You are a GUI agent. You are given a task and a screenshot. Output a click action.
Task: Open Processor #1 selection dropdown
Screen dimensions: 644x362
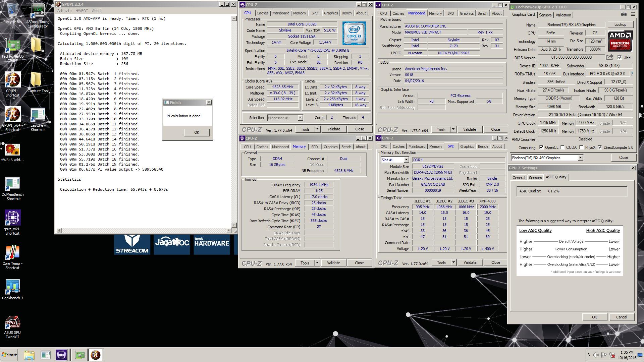(x=300, y=118)
